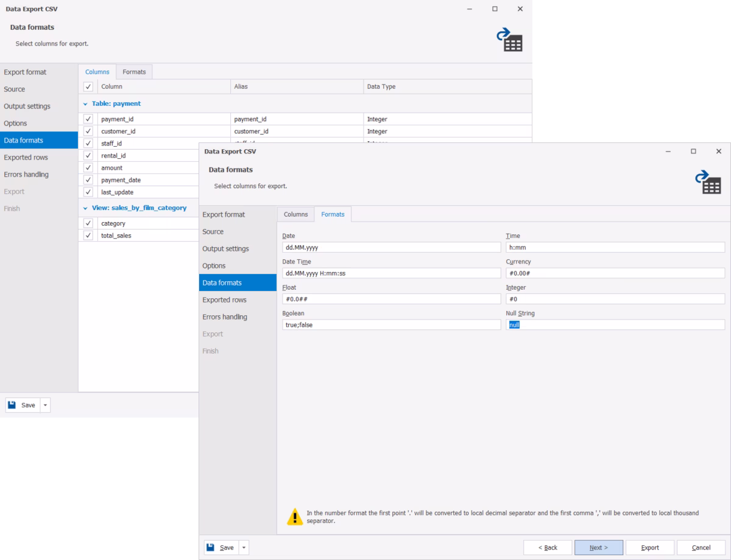Click the Currency format field

pos(615,273)
